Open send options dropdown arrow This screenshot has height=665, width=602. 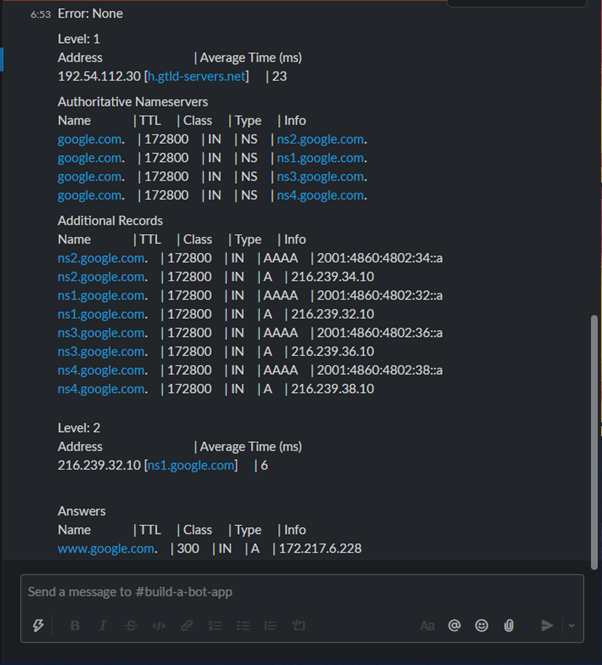(x=571, y=626)
